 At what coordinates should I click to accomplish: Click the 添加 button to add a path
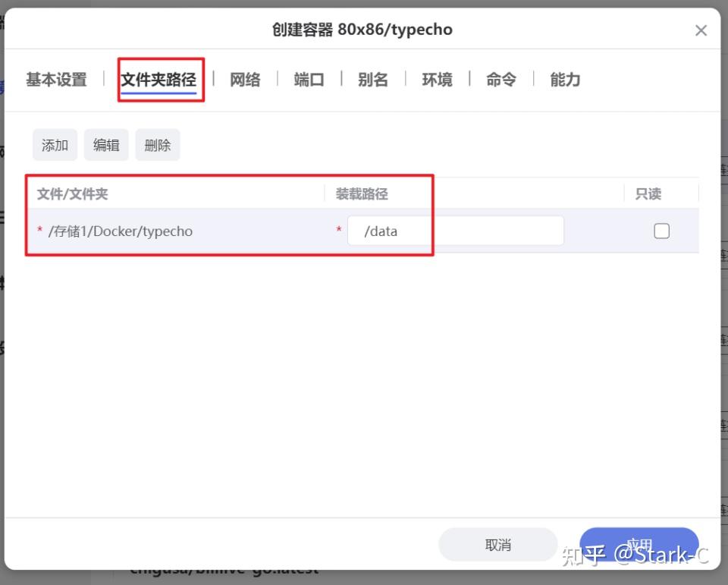pos(54,145)
